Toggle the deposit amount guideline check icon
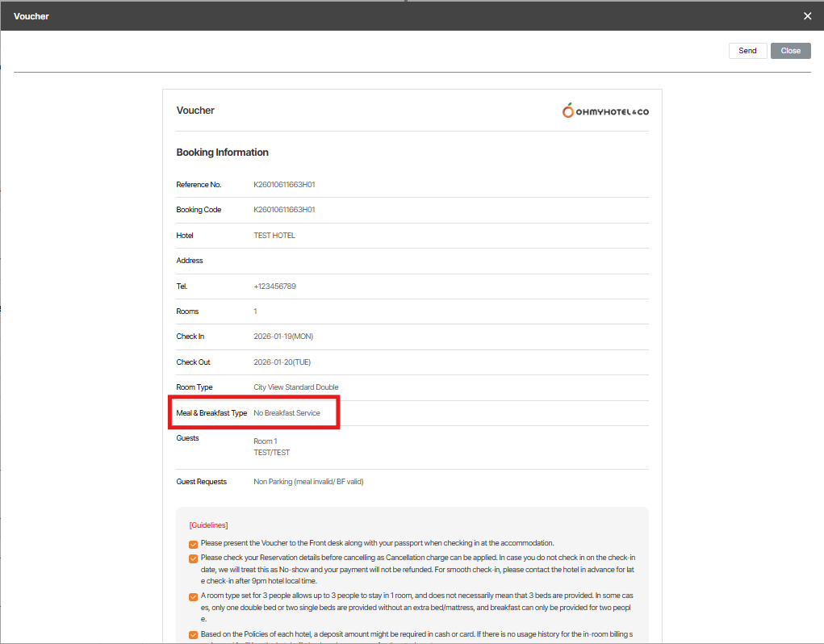 pos(194,635)
